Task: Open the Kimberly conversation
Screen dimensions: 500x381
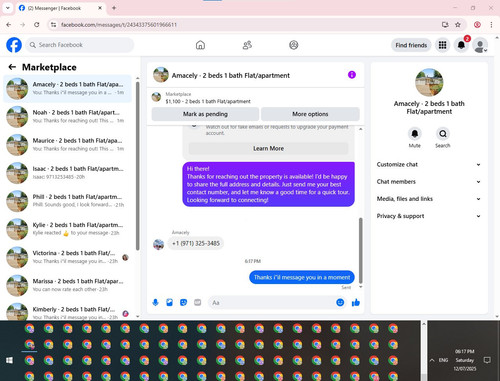Action: (68, 312)
